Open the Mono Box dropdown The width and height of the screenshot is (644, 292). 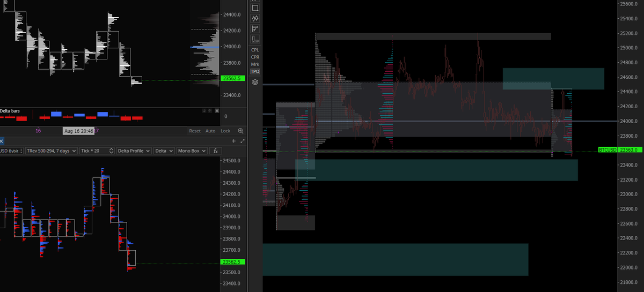click(192, 151)
